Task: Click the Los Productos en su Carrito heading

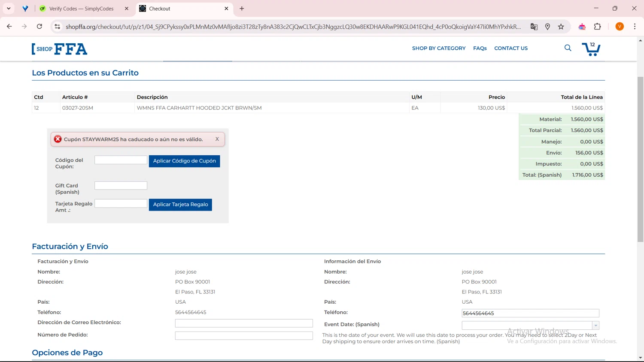Action: tap(85, 73)
